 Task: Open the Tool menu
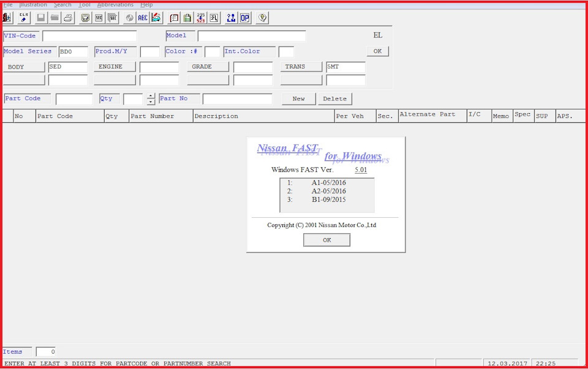tap(85, 5)
